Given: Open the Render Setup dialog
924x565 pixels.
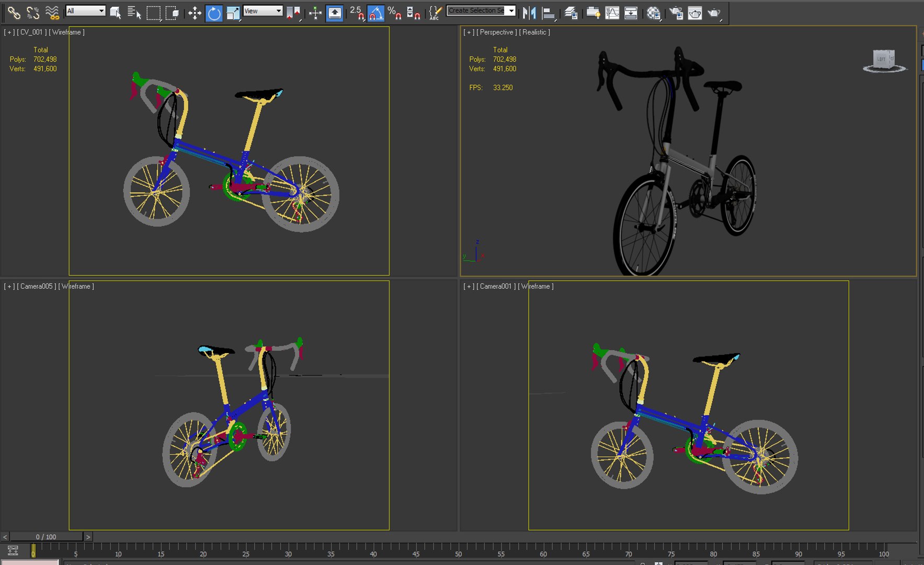Looking at the screenshot, I should click(676, 13).
